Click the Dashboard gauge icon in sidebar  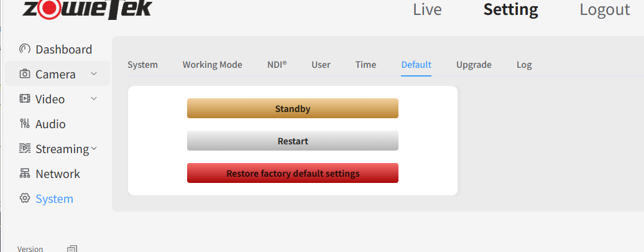(x=25, y=49)
